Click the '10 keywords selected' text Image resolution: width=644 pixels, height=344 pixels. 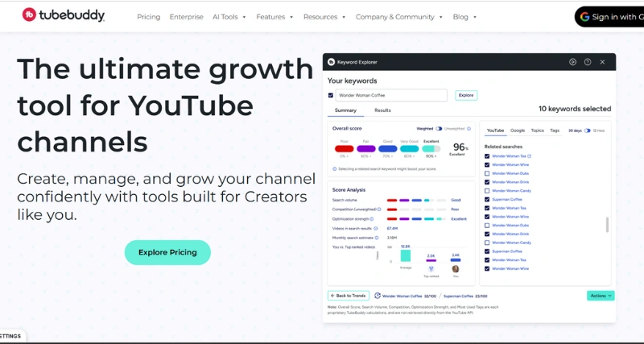click(575, 109)
